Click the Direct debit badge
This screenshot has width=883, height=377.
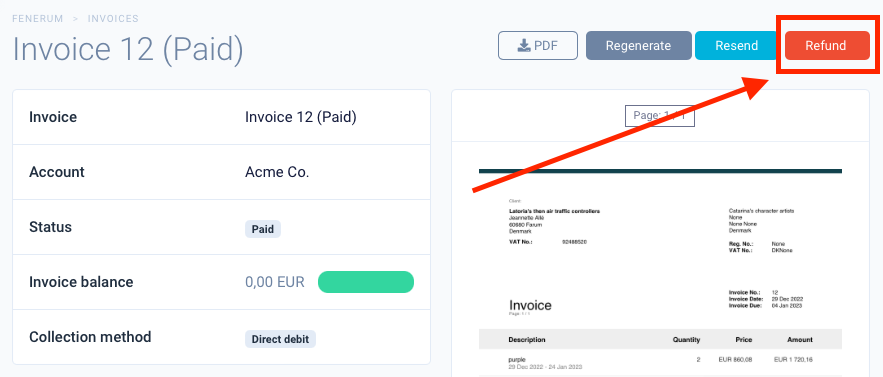pyautogui.click(x=280, y=339)
